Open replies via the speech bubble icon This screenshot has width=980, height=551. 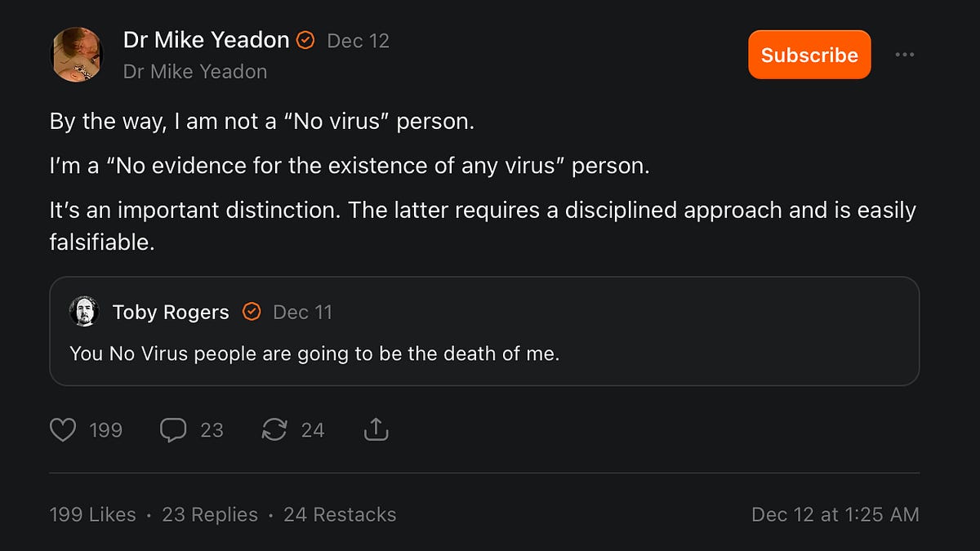click(x=173, y=429)
